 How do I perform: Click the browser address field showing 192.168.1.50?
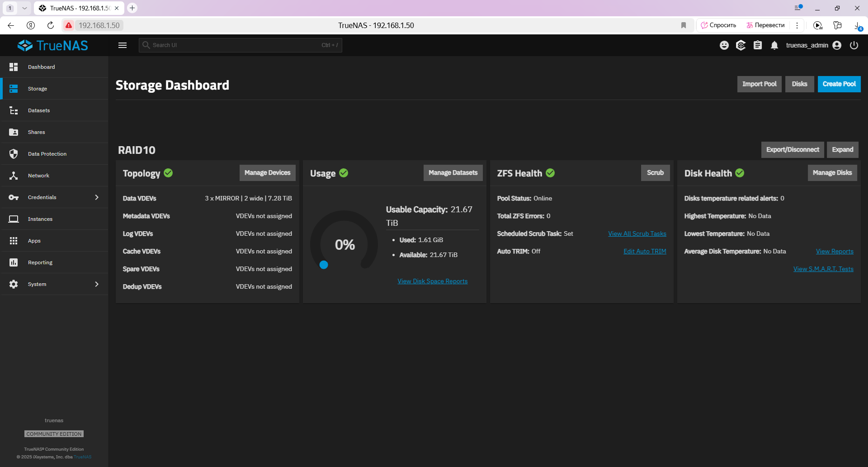(99, 25)
